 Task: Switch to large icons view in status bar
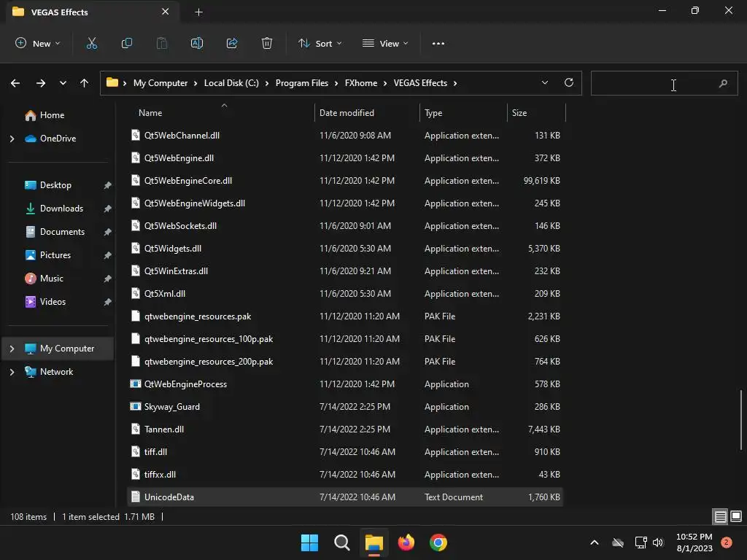click(x=736, y=516)
